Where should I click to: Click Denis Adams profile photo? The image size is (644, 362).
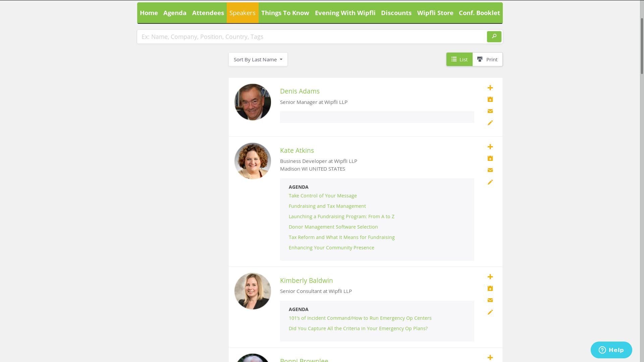pyautogui.click(x=253, y=102)
